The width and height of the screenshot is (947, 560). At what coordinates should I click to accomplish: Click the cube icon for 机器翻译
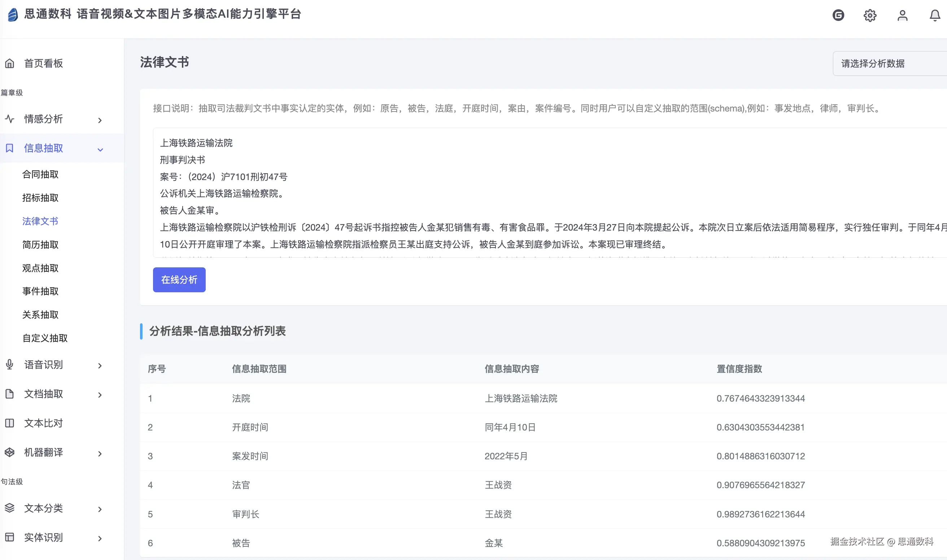coord(10,452)
